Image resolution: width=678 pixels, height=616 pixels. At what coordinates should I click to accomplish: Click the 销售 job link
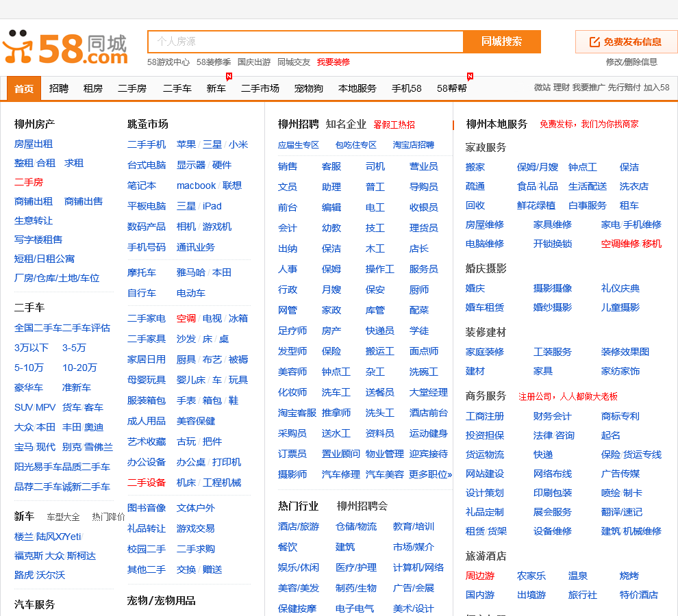point(288,166)
